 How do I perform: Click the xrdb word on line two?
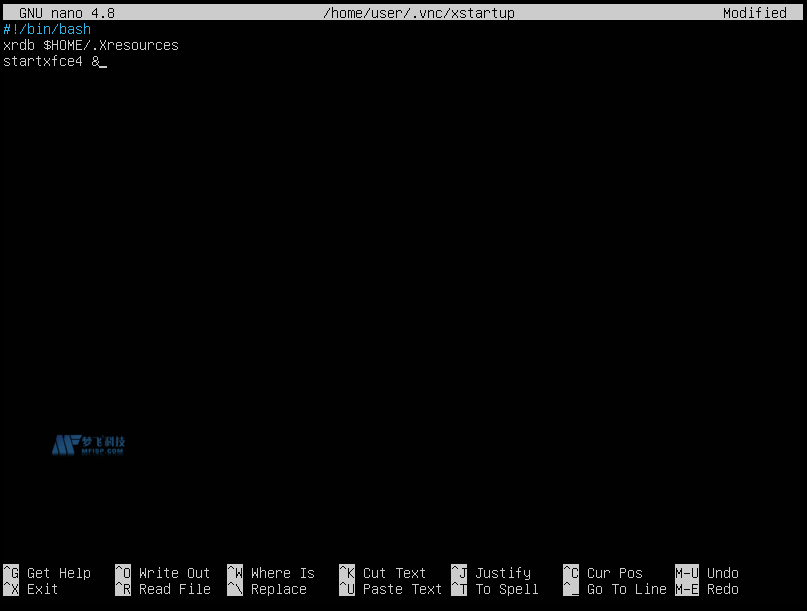(x=19, y=45)
